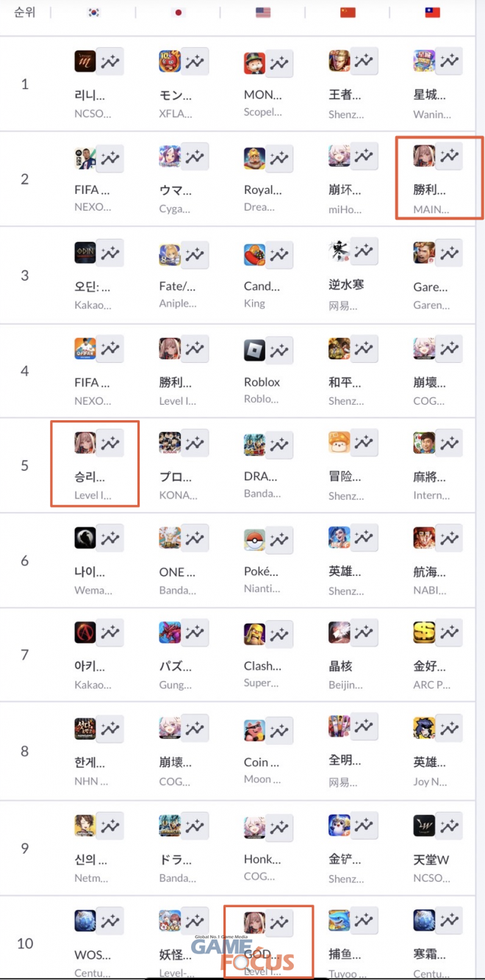Show trend chart for 天堂W in Taiwan
The width and height of the screenshot is (485, 980).
(449, 826)
